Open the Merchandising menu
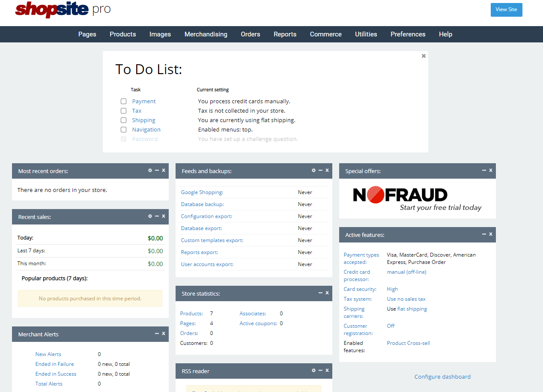Viewport: 543px width, 392px height. (206, 34)
